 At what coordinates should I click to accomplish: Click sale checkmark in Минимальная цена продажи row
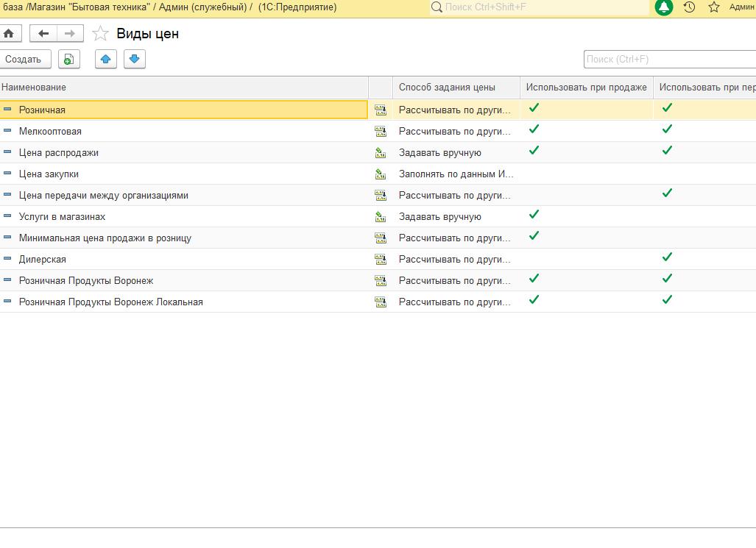pos(534,235)
